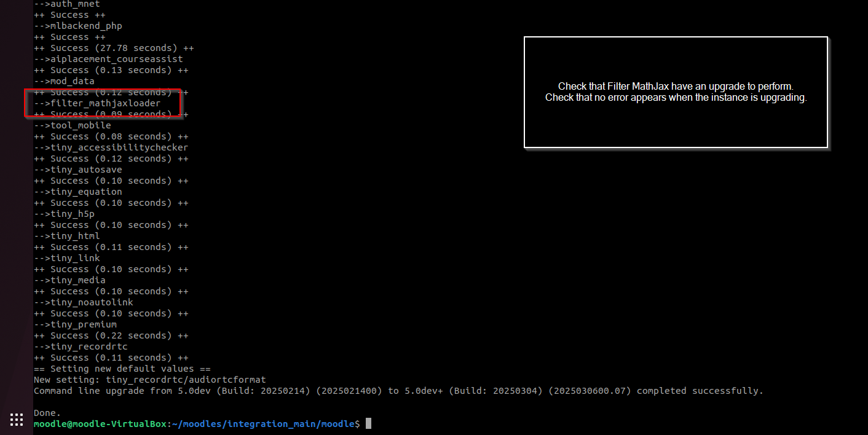Image resolution: width=868 pixels, height=435 pixels.
Task: Select the "-->mod_data" line
Action: [64, 81]
